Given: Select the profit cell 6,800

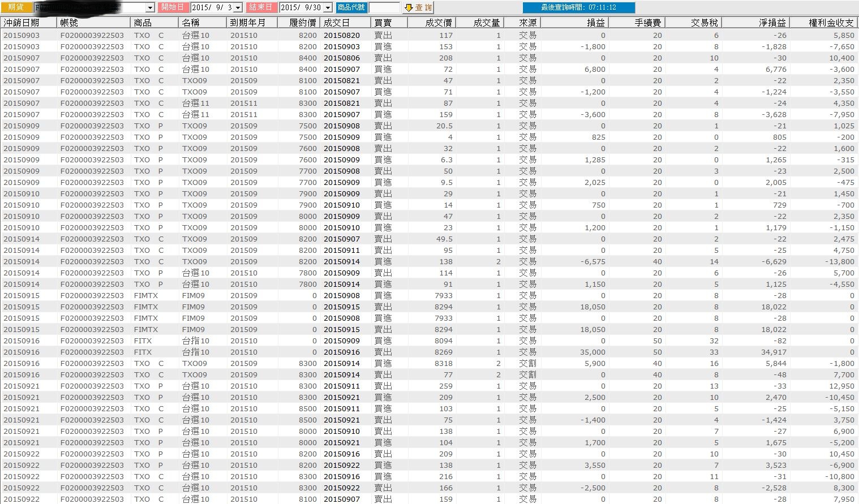Looking at the screenshot, I should pos(595,69).
